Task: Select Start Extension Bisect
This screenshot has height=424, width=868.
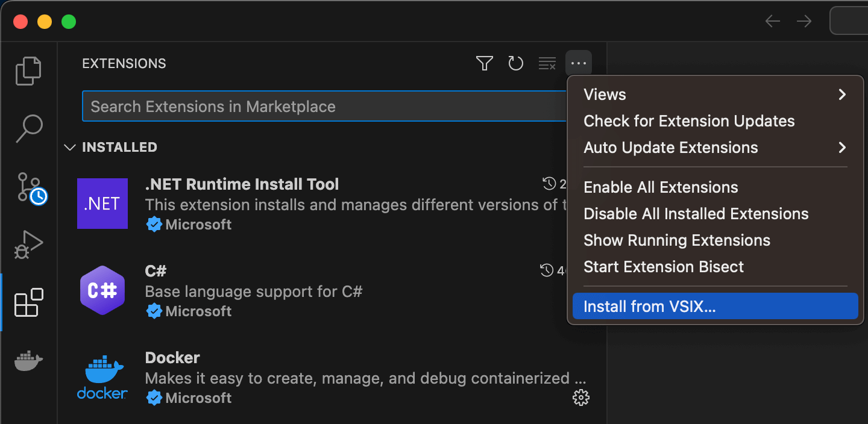Action: click(664, 267)
